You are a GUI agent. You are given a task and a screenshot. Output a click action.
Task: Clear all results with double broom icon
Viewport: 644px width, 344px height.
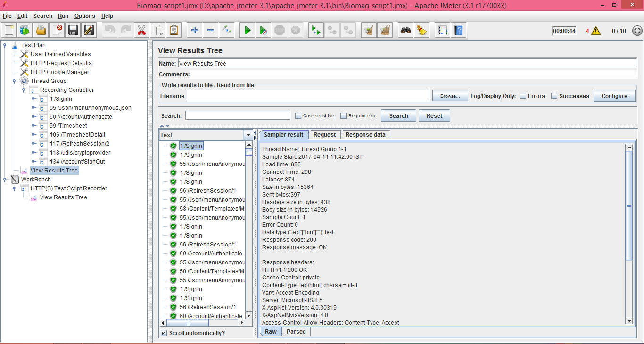[x=385, y=31]
